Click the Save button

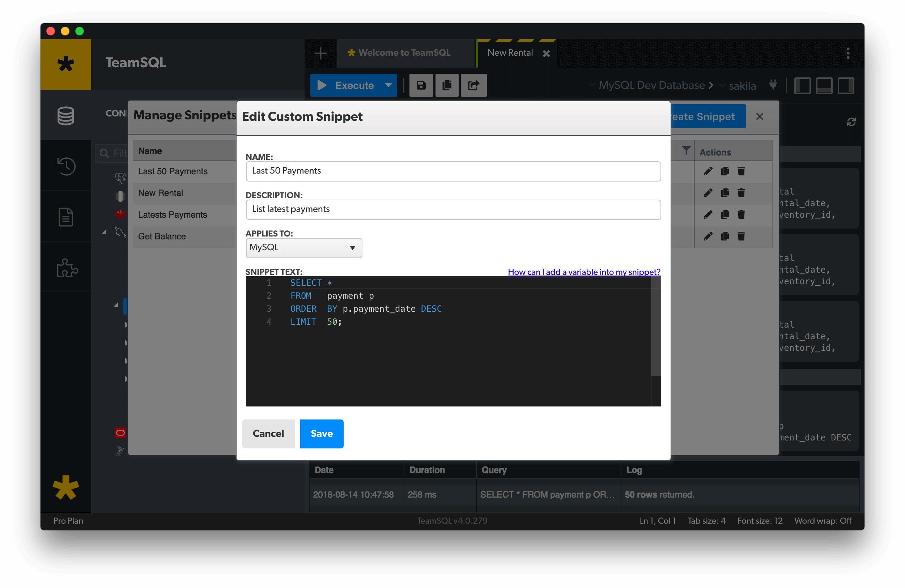click(321, 434)
